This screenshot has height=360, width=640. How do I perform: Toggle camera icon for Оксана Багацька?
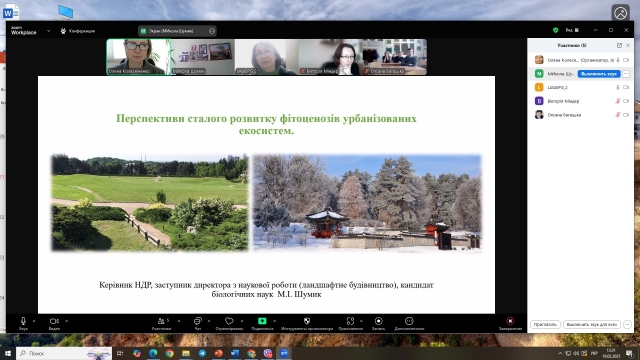pyautogui.click(x=626, y=115)
